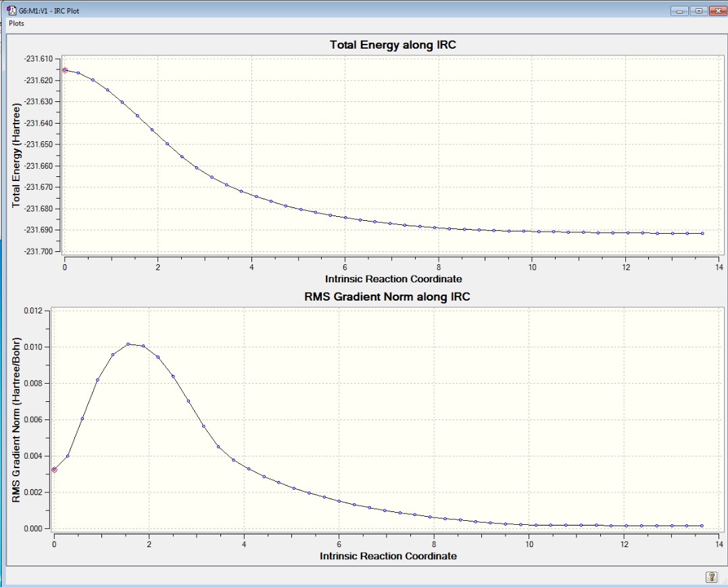Close the IRC Plot window

[x=719, y=11]
